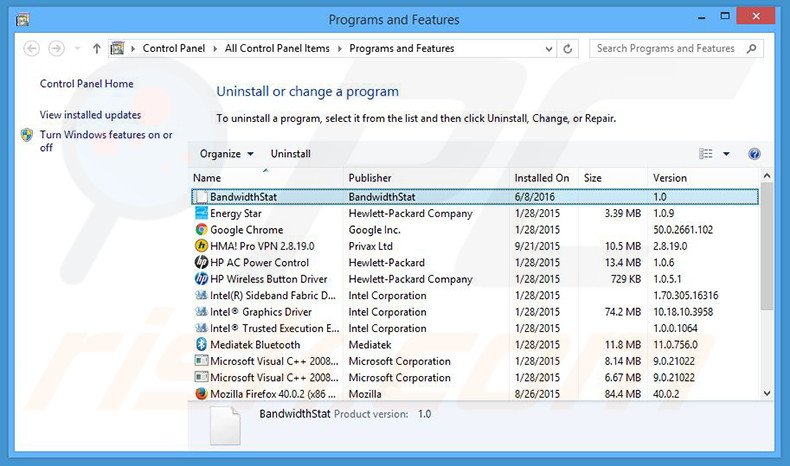Click the vertical scrollbar thumb
The image size is (790, 466).
point(767,247)
